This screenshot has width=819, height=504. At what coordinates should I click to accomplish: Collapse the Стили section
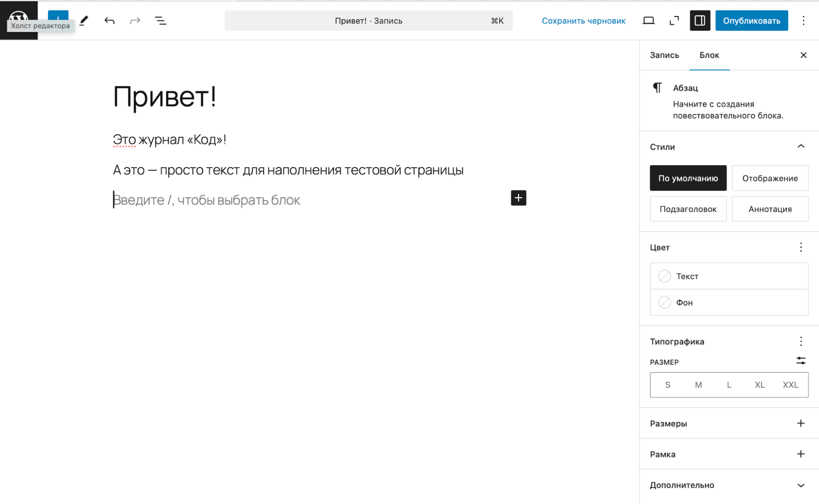click(x=801, y=146)
